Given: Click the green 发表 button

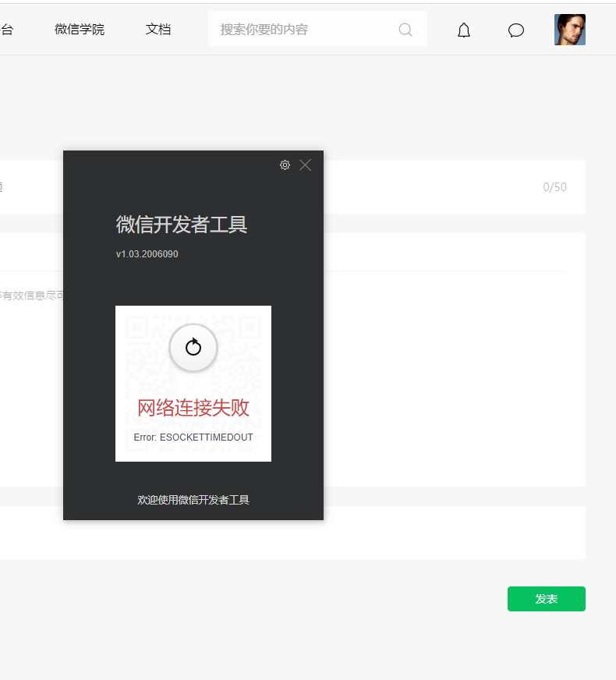Looking at the screenshot, I should [546, 598].
